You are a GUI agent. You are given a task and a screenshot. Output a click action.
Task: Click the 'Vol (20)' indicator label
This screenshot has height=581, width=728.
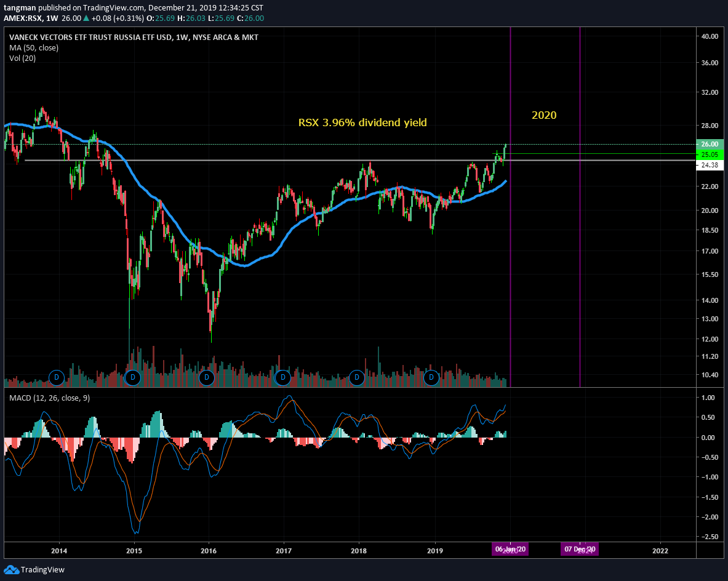click(22, 58)
